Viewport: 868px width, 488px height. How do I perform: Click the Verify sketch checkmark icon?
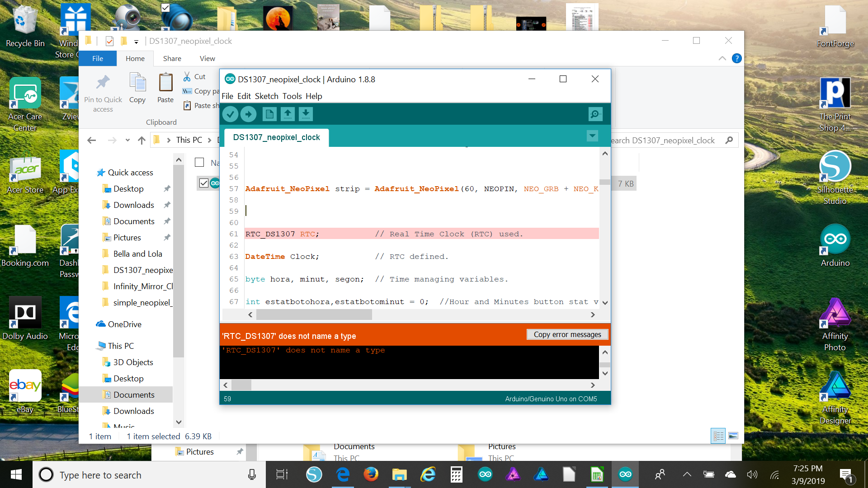pos(230,114)
